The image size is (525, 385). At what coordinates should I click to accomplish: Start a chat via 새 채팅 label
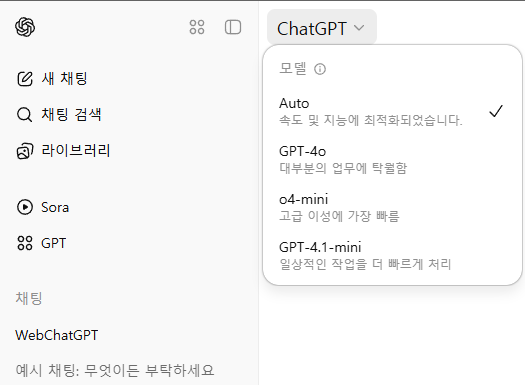click(x=64, y=79)
